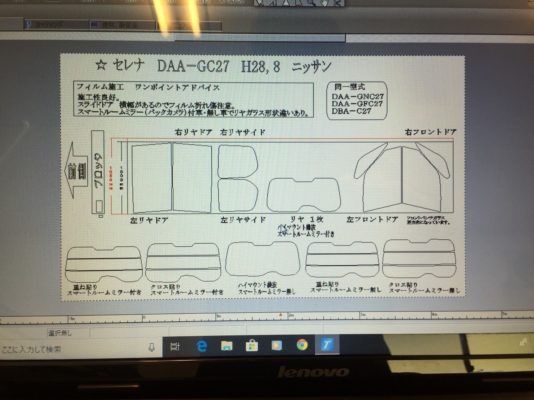Select the 重ね貼り スマートルームミラー付き rear glass pattern
The image size is (534, 400).
click(x=104, y=264)
